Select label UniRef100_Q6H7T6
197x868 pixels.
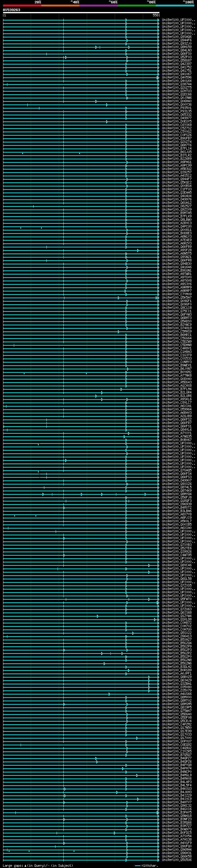176,145
